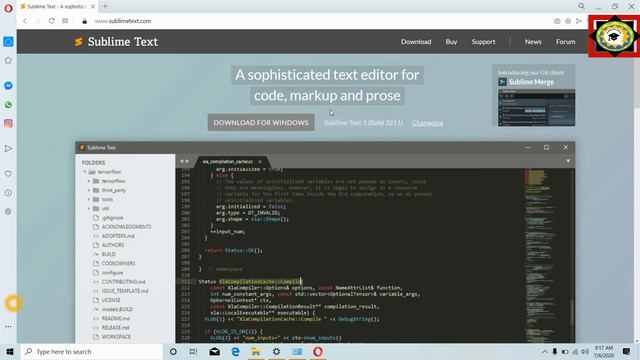The width and height of the screenshot is (640, 360).
Task: Open a new tab with the plus button
Action: tap(105, 6)
